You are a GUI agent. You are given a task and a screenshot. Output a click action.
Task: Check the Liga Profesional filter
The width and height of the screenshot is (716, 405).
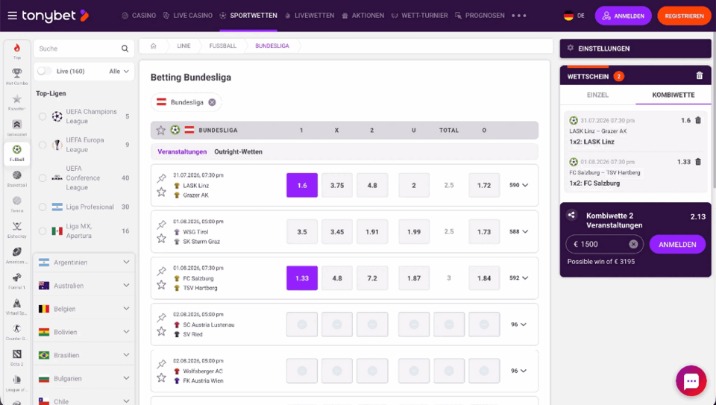42,207
